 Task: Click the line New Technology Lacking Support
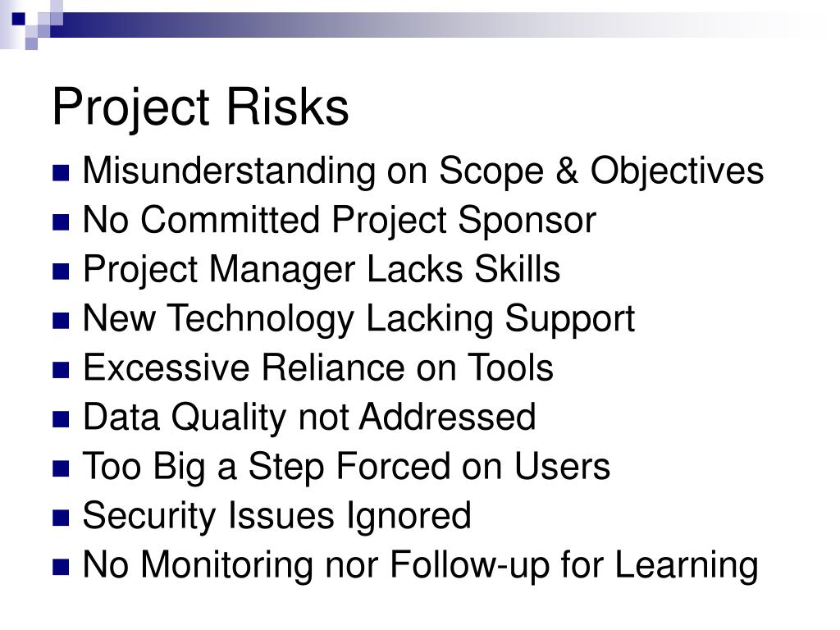click(359, 321)
